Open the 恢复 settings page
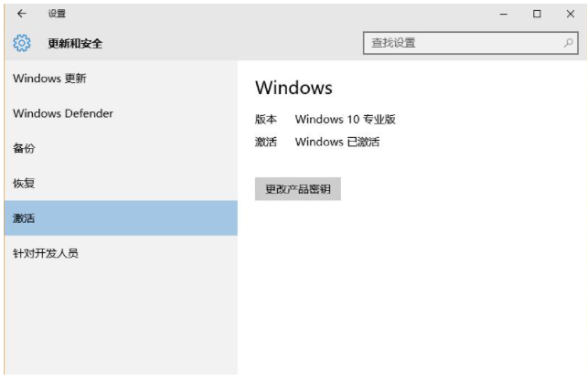The image size is (587, 392). pos(24,183)
